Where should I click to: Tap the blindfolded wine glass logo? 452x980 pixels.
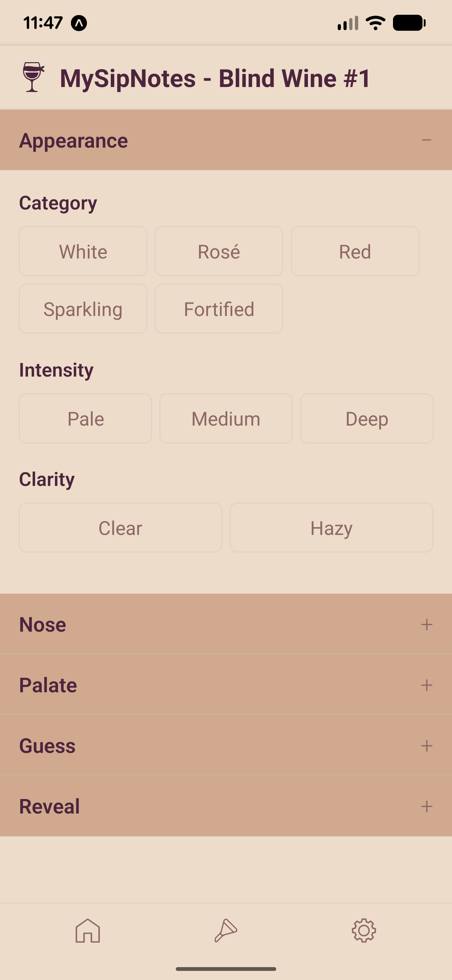[33, 77]
